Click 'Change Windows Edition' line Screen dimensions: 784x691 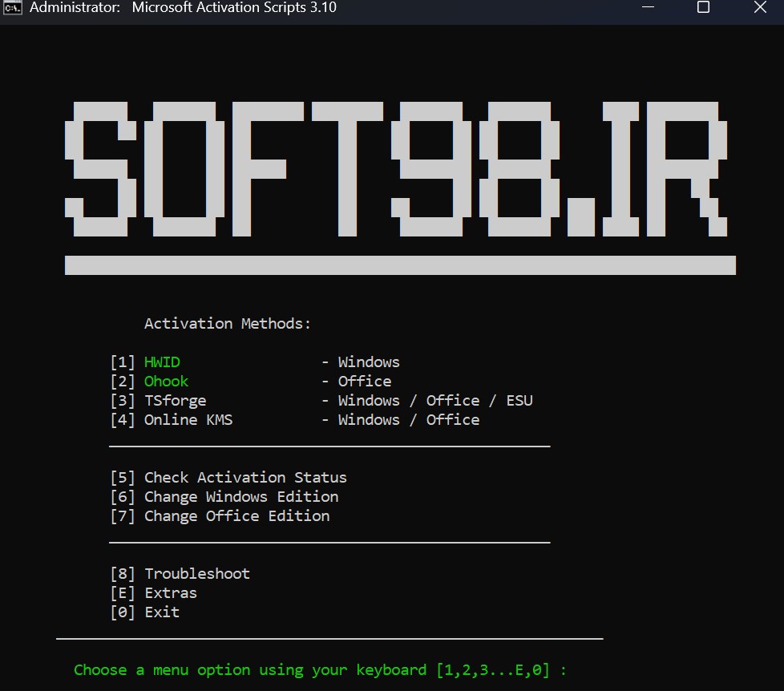pos(241,496)
